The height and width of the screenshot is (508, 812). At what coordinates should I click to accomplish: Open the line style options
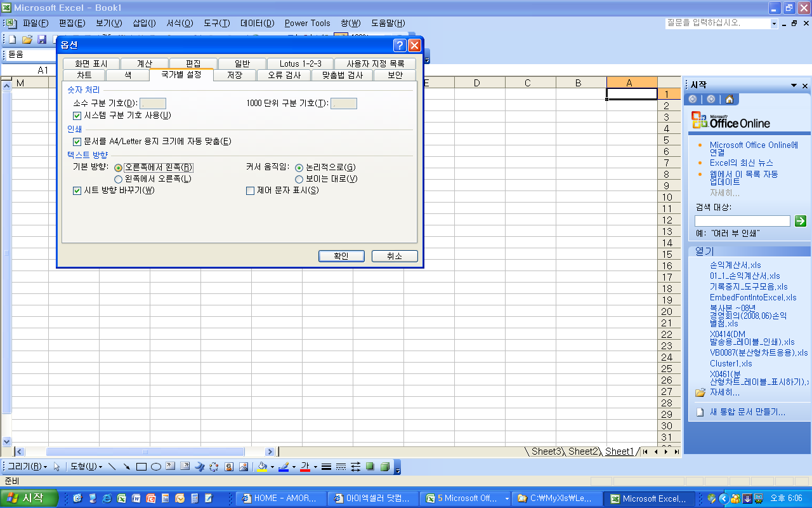click(x=327, y=467)
